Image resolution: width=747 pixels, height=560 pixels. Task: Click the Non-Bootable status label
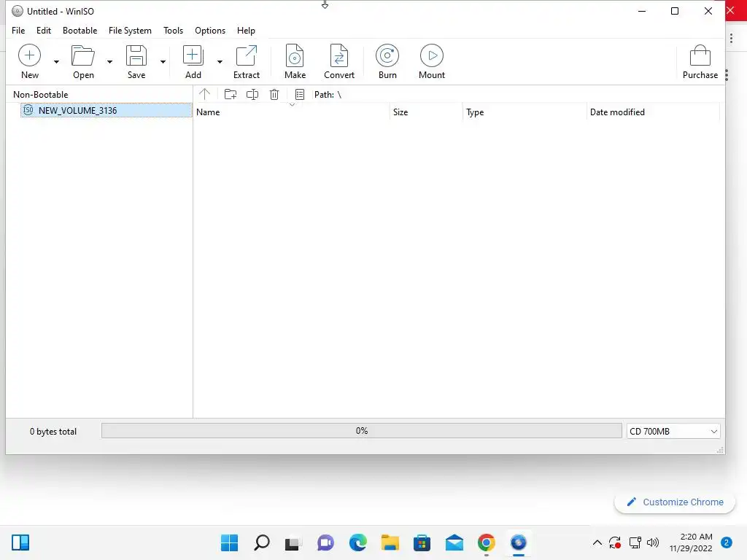tap(41, 95)
